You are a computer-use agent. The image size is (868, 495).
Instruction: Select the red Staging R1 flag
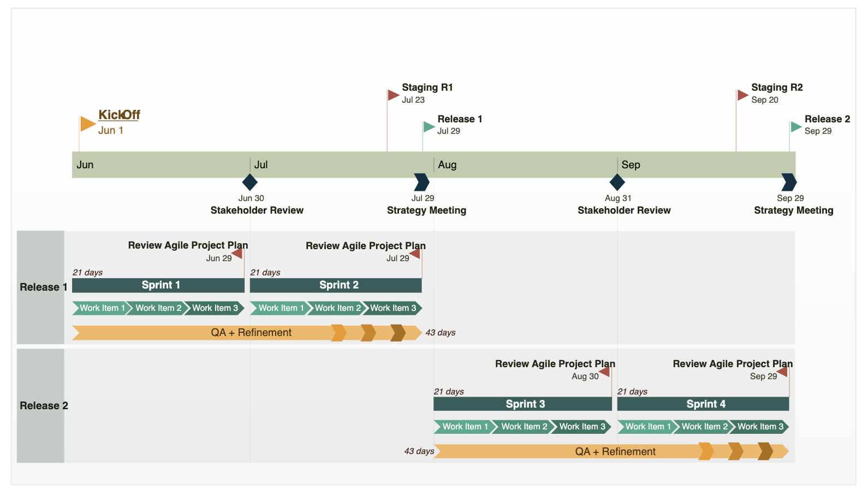pyautogui.click(x=393, y=95)
